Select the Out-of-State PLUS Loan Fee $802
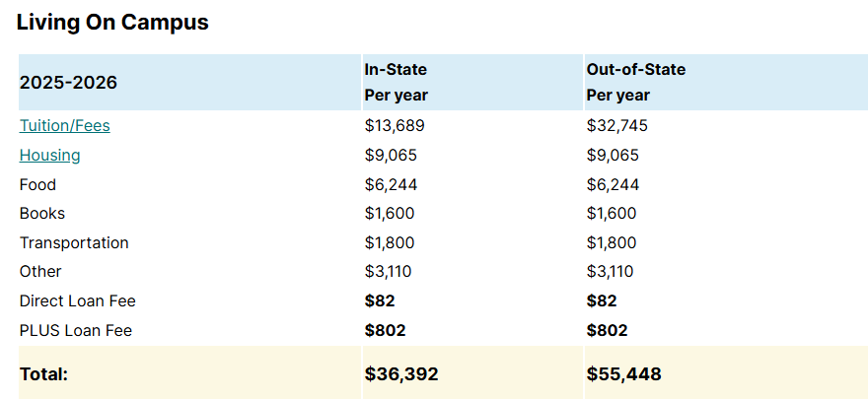 [x=607, y=331]
